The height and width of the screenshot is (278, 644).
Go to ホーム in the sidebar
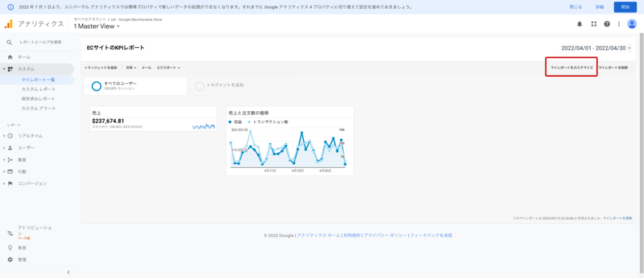coord(24,57)
